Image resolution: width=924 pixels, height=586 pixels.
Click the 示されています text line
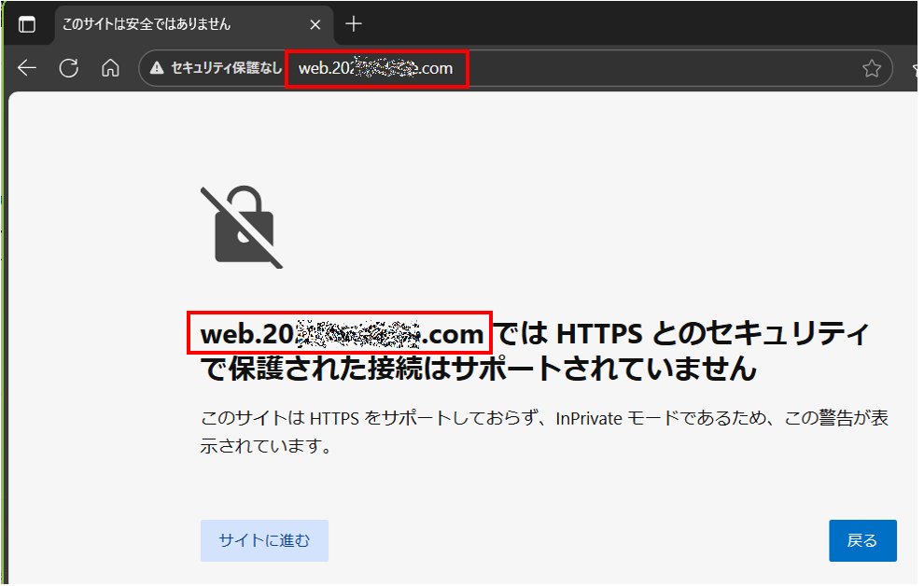266,447
